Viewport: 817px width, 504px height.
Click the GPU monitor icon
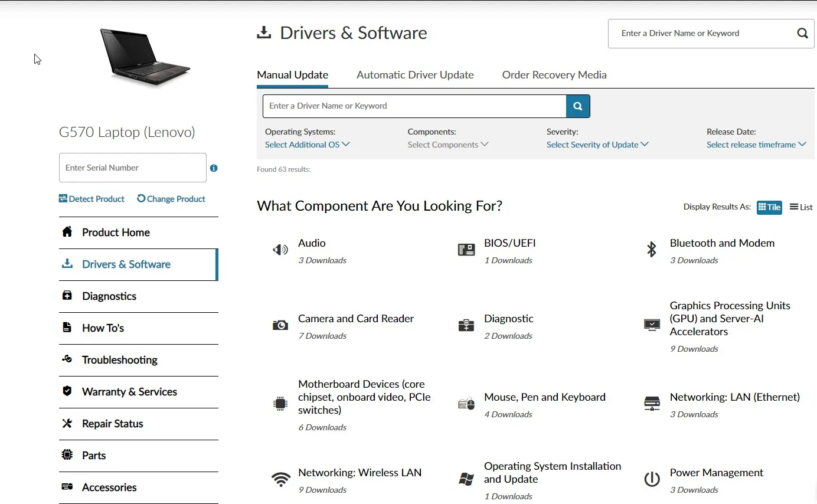pos(652,325)
